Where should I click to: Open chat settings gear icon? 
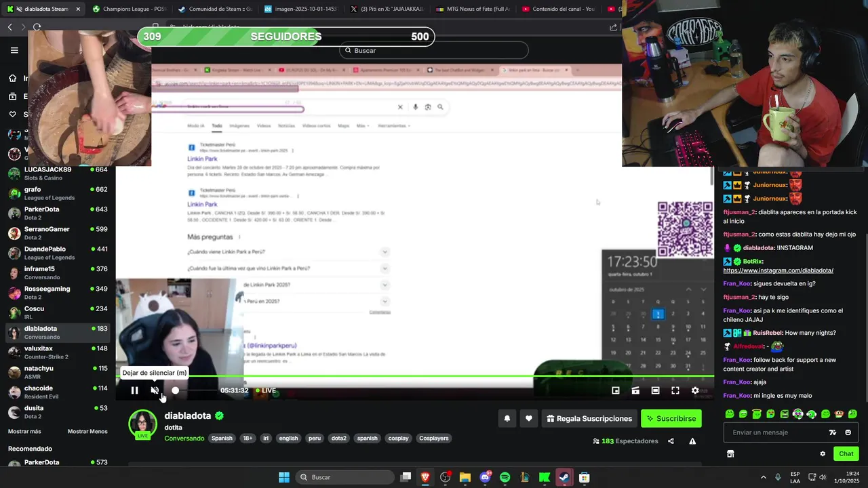823,454
